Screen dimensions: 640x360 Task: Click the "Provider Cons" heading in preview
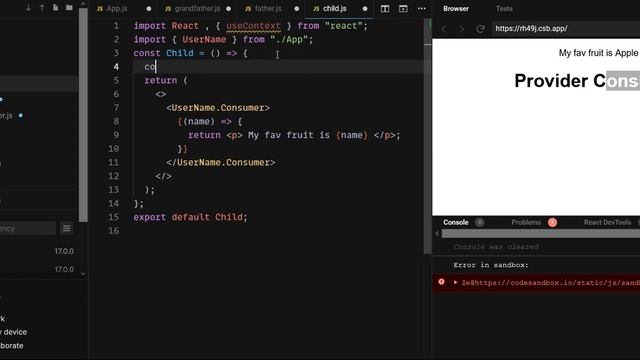coord(577,81)
